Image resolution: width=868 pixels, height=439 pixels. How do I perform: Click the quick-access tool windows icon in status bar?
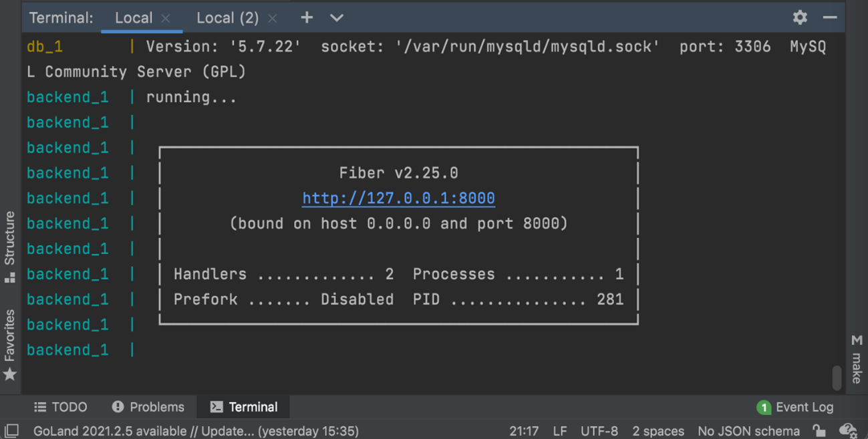11,431
